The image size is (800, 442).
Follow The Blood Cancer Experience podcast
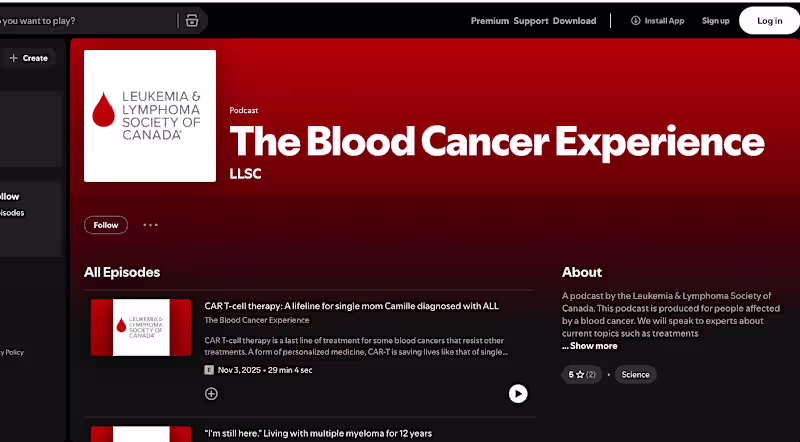coord(106,225)
